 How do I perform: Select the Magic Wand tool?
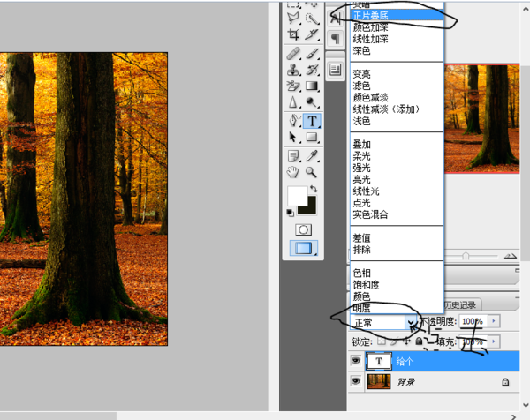[x=312, y=18]
